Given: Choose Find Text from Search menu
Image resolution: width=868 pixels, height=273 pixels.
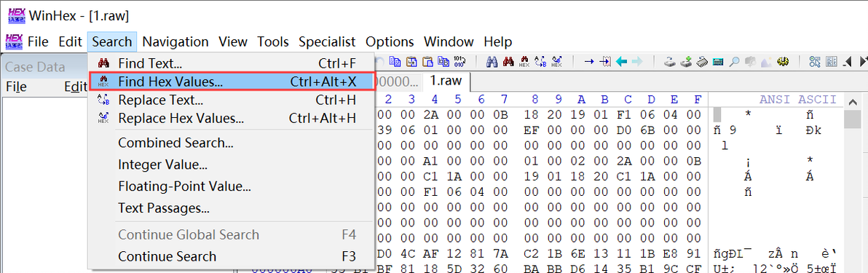Looking at the screenshot, I should coord(232,63).
